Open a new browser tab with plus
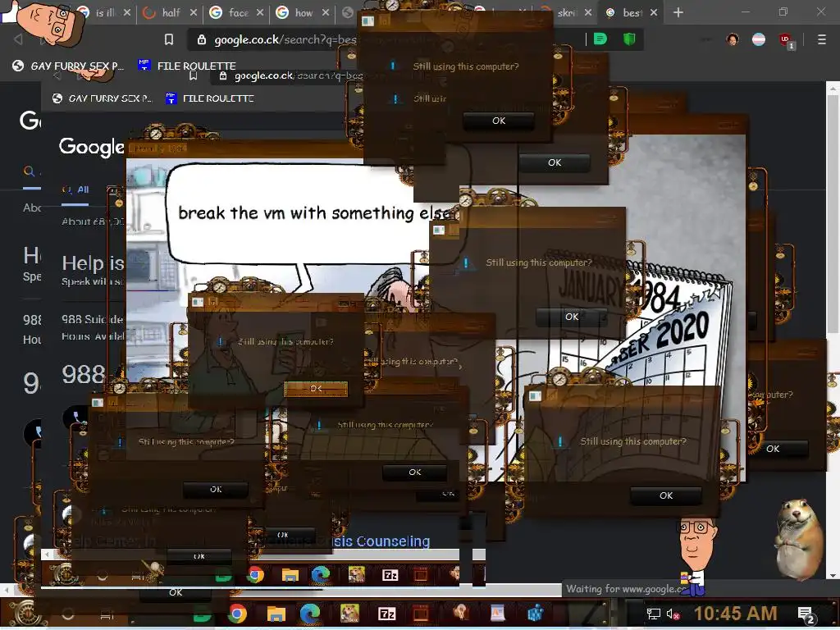This screenshot has height=630, width=840. click(678, 12)
